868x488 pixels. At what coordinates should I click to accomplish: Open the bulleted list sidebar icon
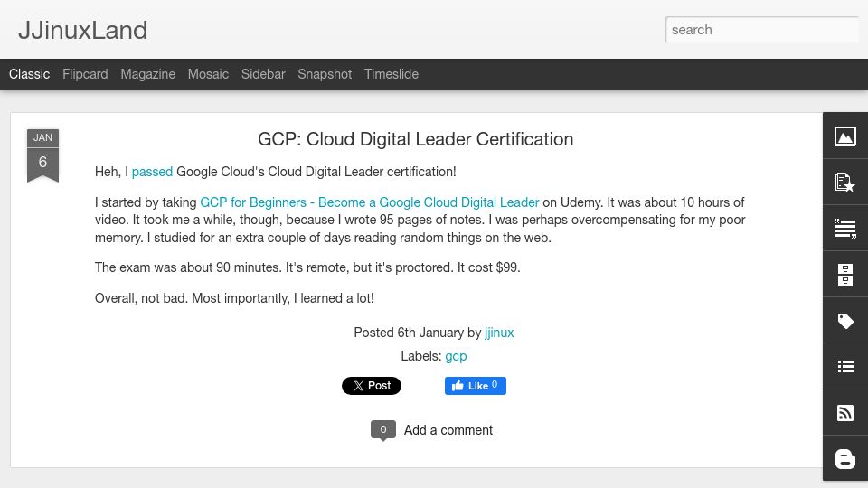(844, 366)
